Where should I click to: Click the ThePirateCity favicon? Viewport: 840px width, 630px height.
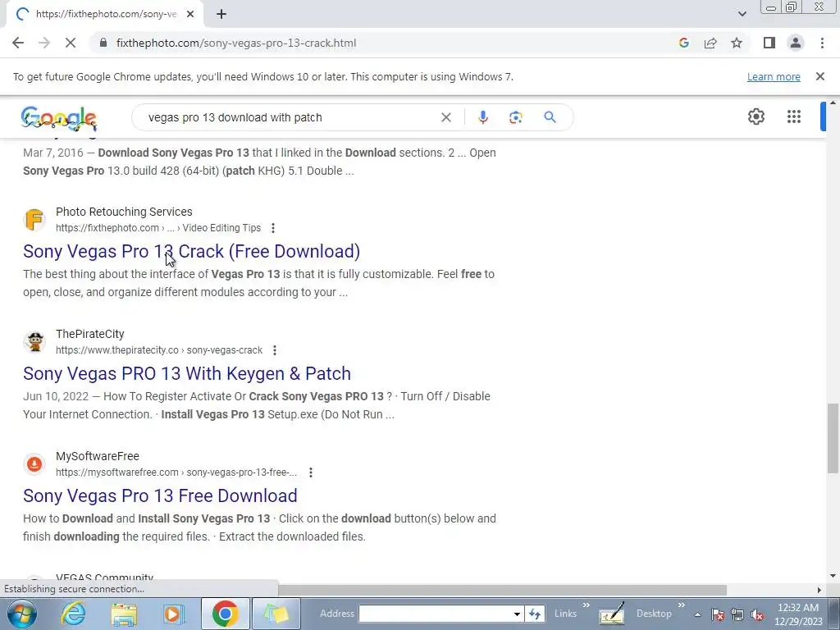(34, 342)
